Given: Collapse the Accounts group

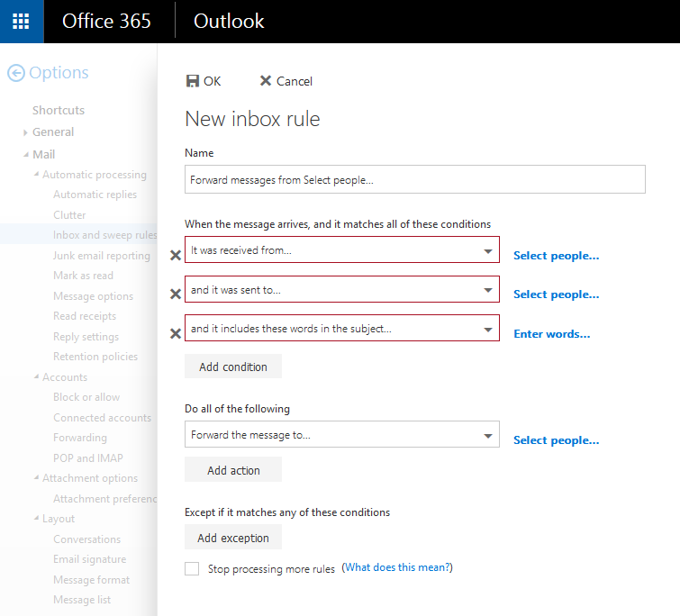Looking at the screenshot, I should (x=36, y=376).
